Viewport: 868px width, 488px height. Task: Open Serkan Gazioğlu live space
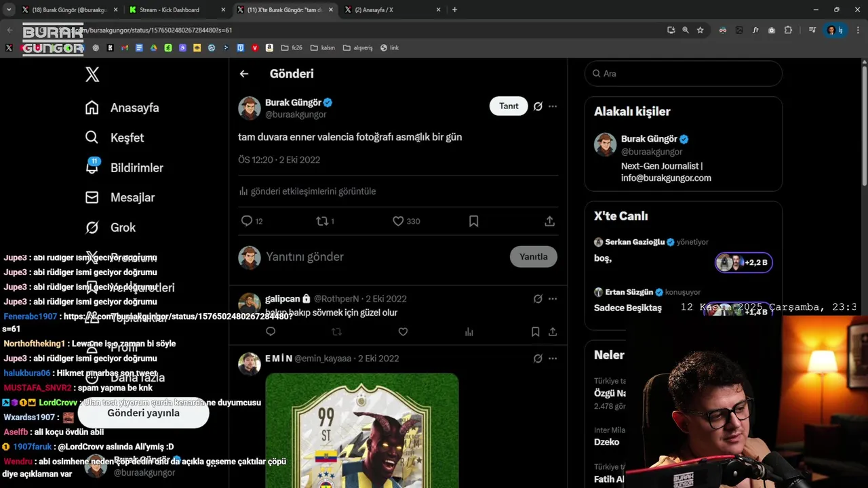point(684,254)
